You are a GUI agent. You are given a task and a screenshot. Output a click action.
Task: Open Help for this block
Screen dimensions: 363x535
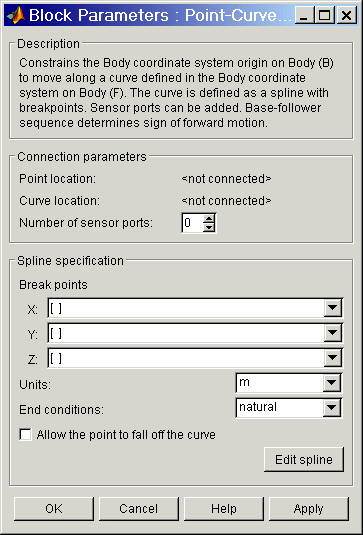coord(224,509)
